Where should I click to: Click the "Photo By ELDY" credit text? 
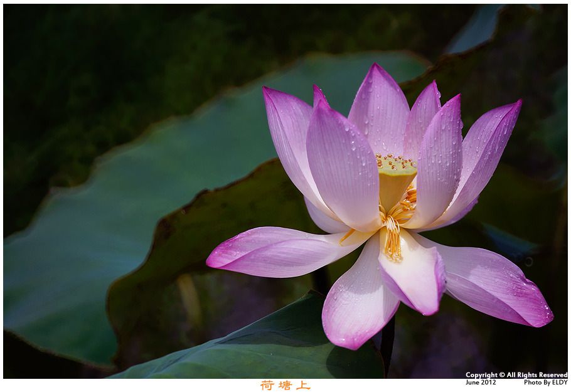point(546,382)
